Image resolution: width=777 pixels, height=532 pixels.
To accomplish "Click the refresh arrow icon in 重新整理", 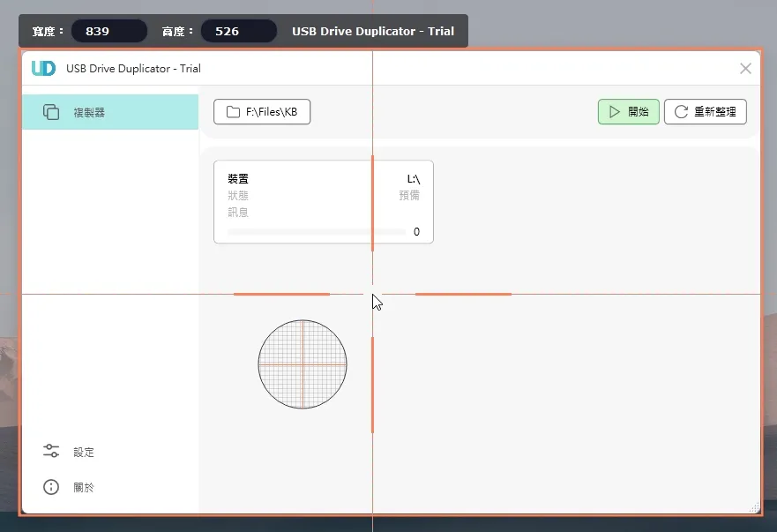I will click(682, 112).
